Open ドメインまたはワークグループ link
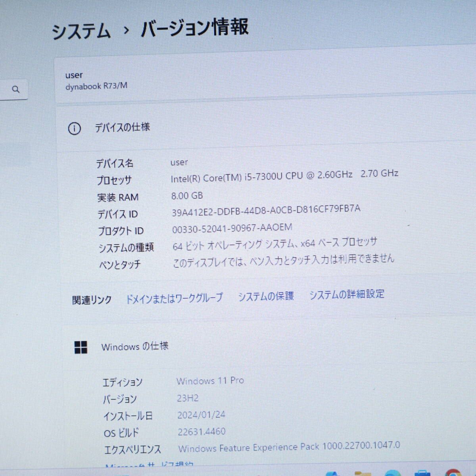The image size is (476, 476). coord(174,298)
